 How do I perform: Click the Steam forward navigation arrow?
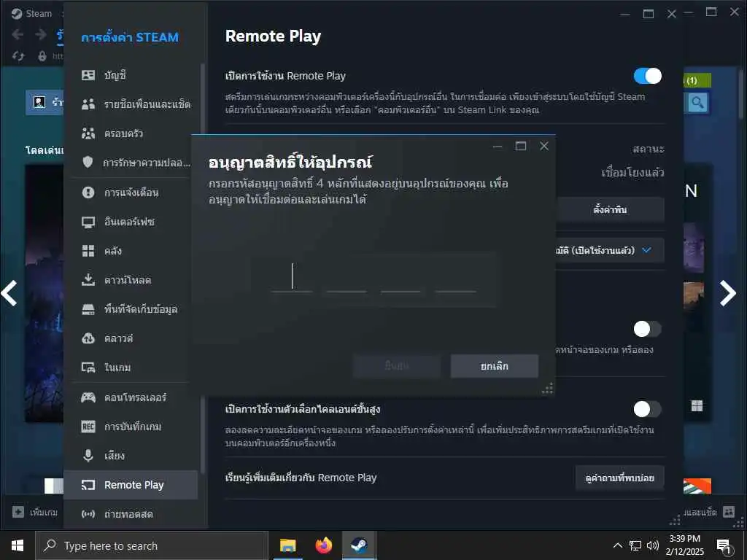point(41,34)
